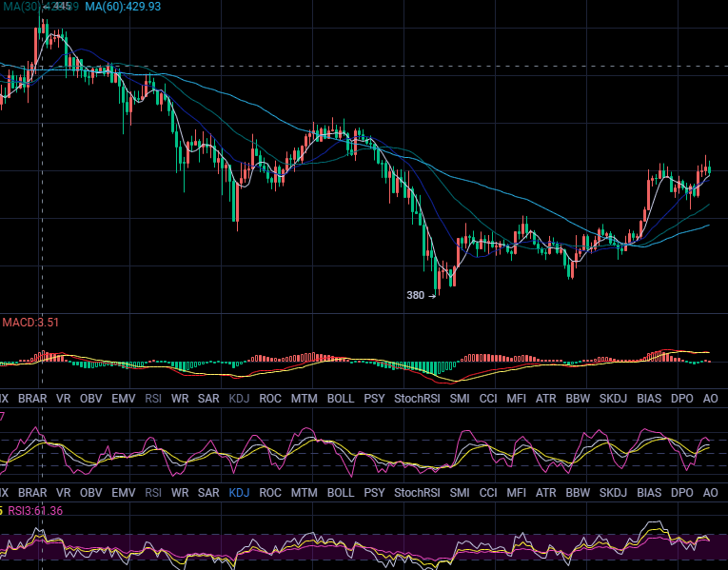Select SAR indicator under the KDJ pane

pyautogui.click(x=208, y=493)
